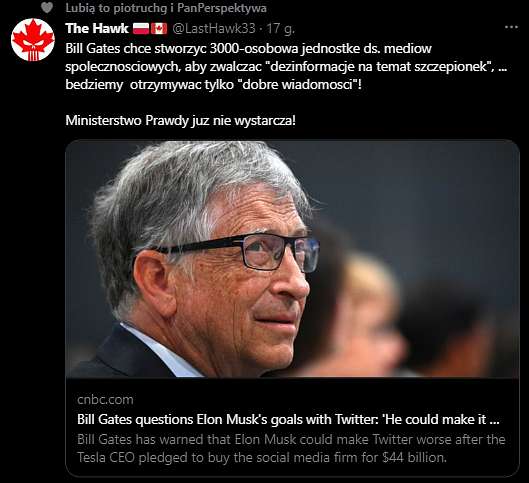Open the PanPerspektywa liker profile

(222, 8)
